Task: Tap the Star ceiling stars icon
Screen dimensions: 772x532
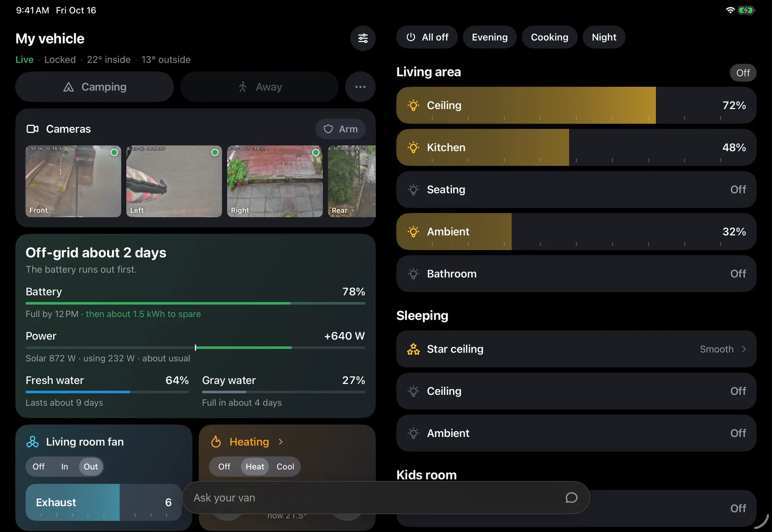Action: tap(414, 349)
